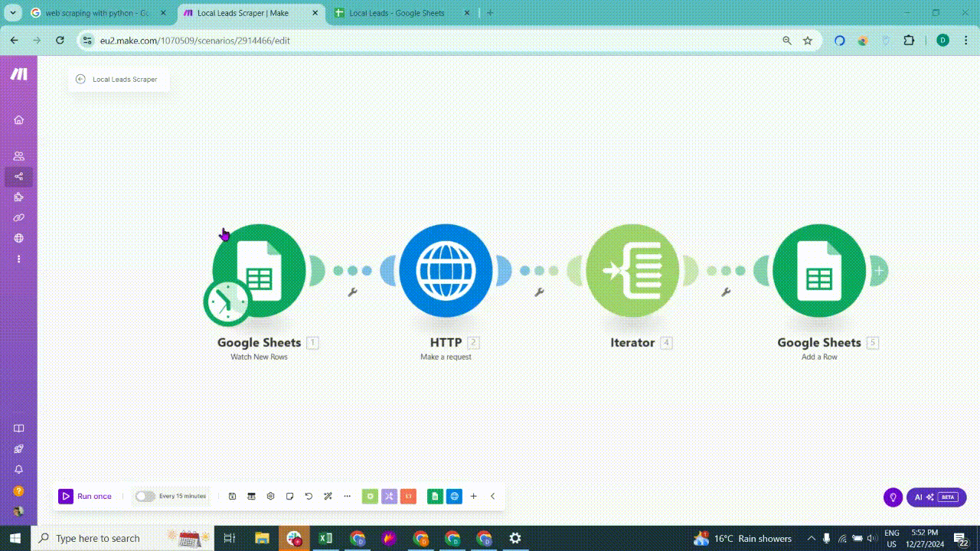Click the previous-versions undo icon

point(308,496)
